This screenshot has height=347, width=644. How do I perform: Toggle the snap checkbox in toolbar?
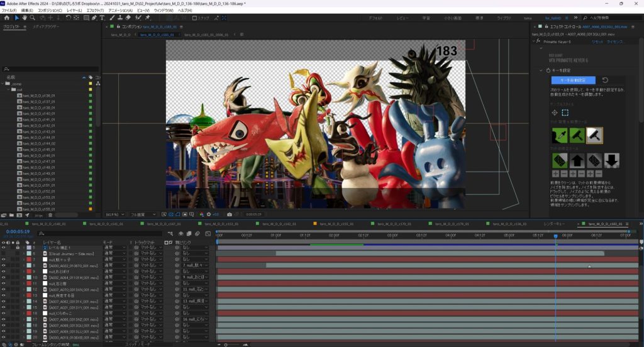point(195,18)
